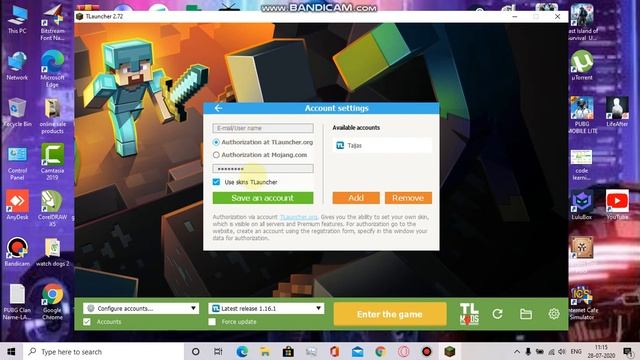Click the volume icon in tray
This screenshot has height=360, width=640.
click(562, 351)
